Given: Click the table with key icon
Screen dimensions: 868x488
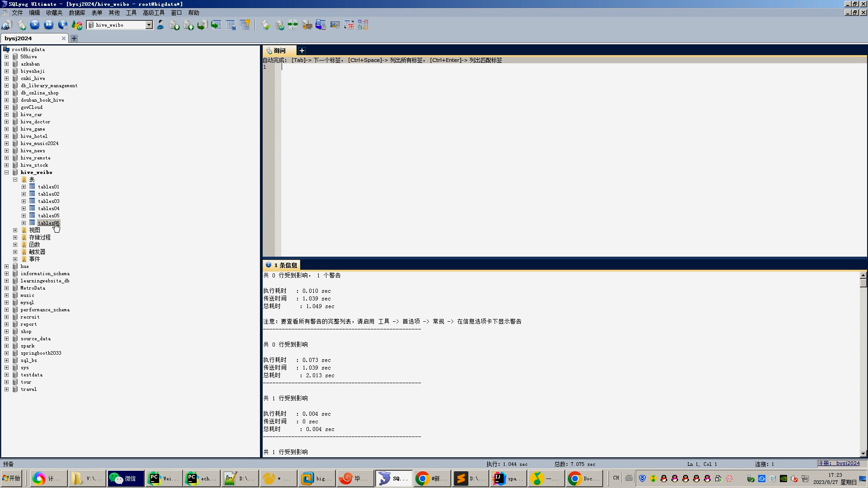Looking at the screenshot, I should [x=245, y=25].
